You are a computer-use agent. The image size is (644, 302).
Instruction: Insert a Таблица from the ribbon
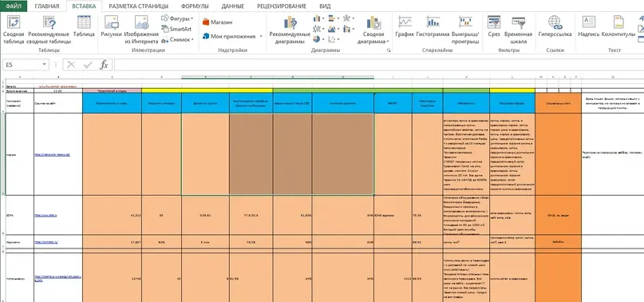[84, 26]
